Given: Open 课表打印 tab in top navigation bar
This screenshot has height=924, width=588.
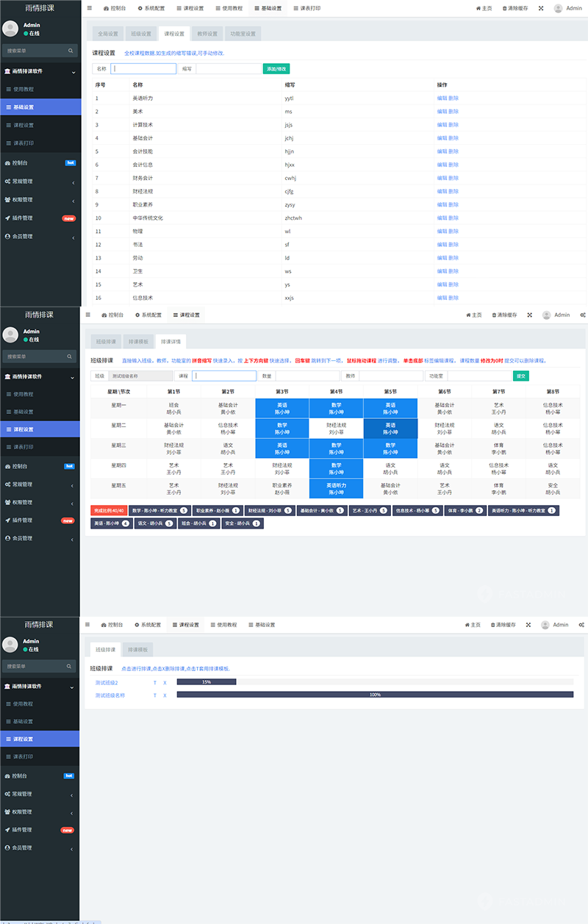Looking at the screenshot, I should click(307, 8).
